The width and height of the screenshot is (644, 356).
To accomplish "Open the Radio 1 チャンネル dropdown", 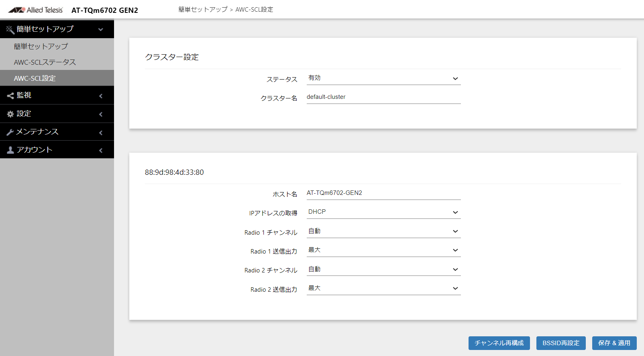I will (383, 231).
